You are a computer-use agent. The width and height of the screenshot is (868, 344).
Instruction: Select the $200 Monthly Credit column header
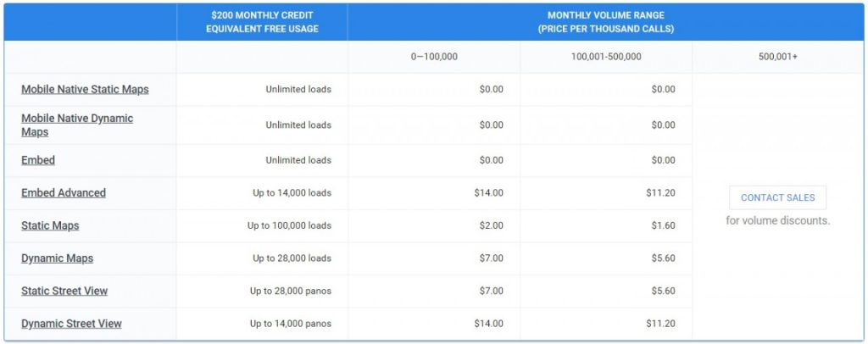click(263, 22)
